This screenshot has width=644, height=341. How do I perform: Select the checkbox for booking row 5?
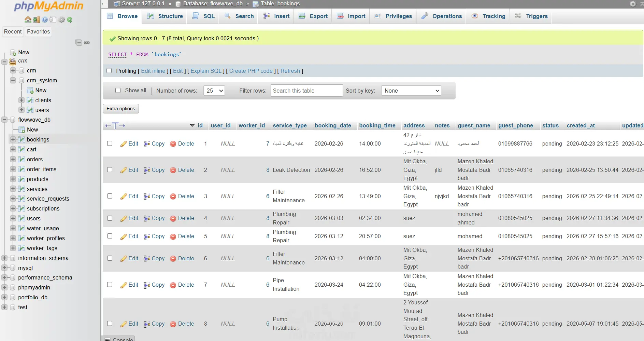[110, 236]
